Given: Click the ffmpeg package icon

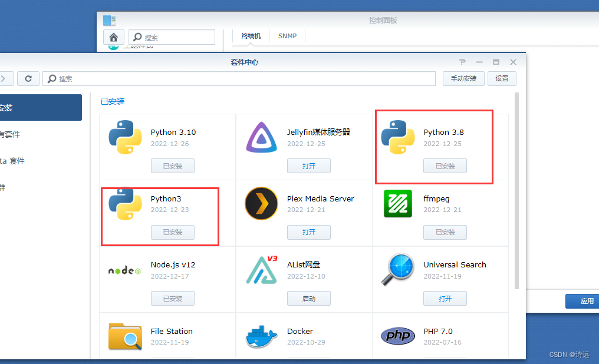Looking at the screenshot, I should (397, 203).
